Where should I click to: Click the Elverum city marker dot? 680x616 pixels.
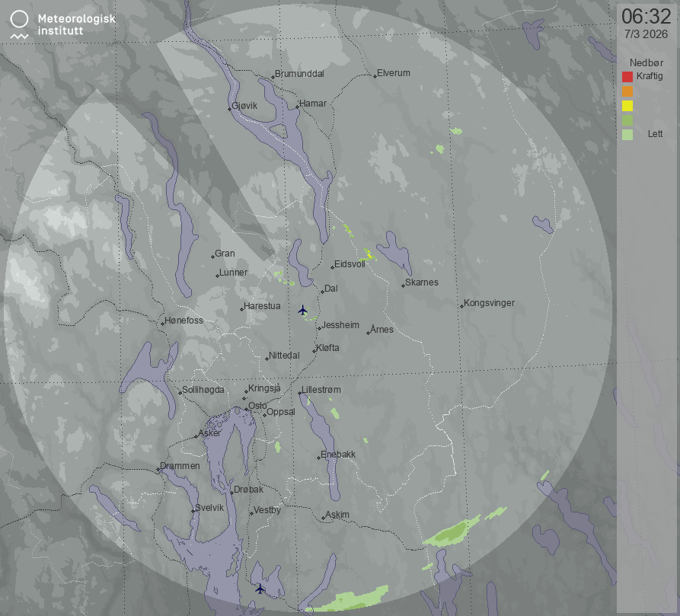(375, 76)
